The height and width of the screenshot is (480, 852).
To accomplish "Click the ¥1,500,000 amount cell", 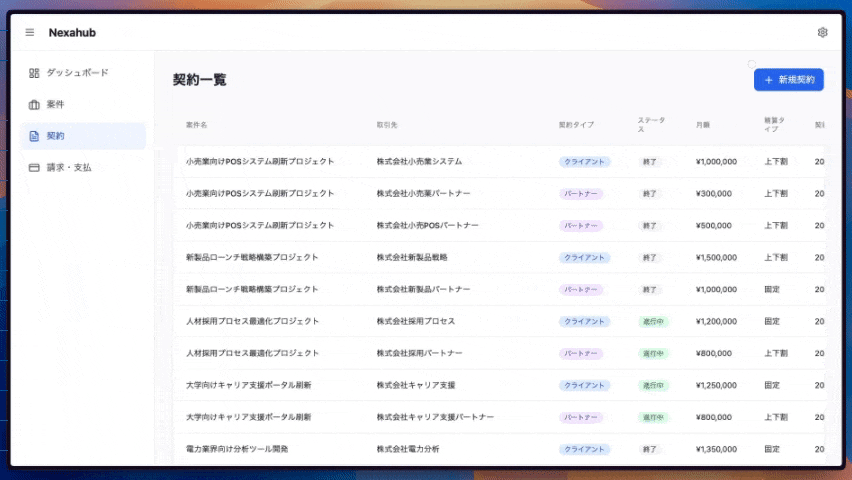I will (x=716, y=257).
